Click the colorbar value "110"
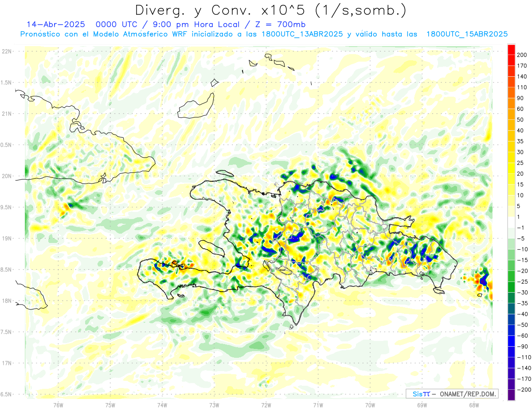This screenshot has height=411, width=532. [x=522, y=87]
